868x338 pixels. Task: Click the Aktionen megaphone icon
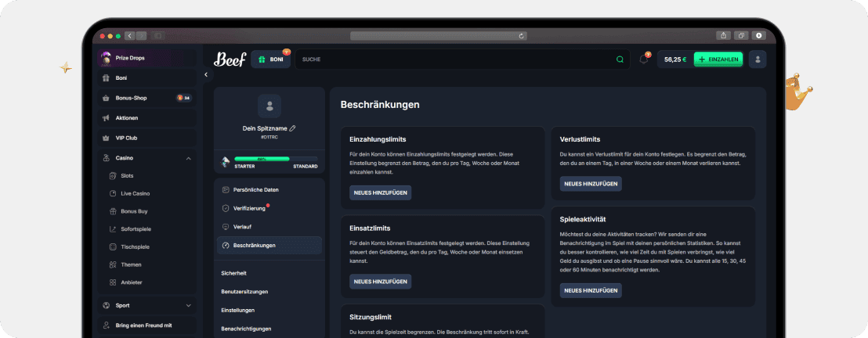106,118
